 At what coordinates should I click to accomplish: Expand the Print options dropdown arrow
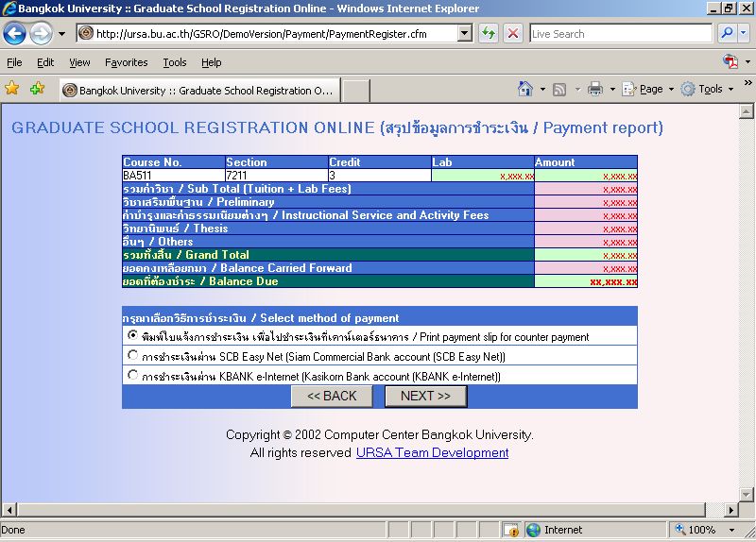[612, 89]
